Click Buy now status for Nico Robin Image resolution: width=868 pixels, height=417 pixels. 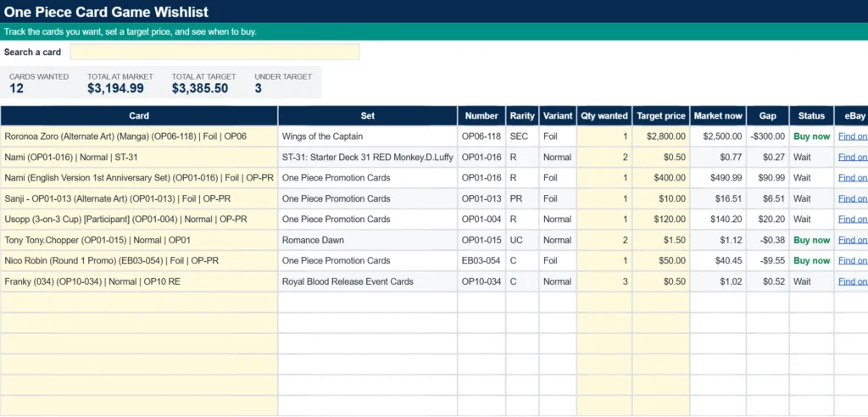click(x=811, y=261)
